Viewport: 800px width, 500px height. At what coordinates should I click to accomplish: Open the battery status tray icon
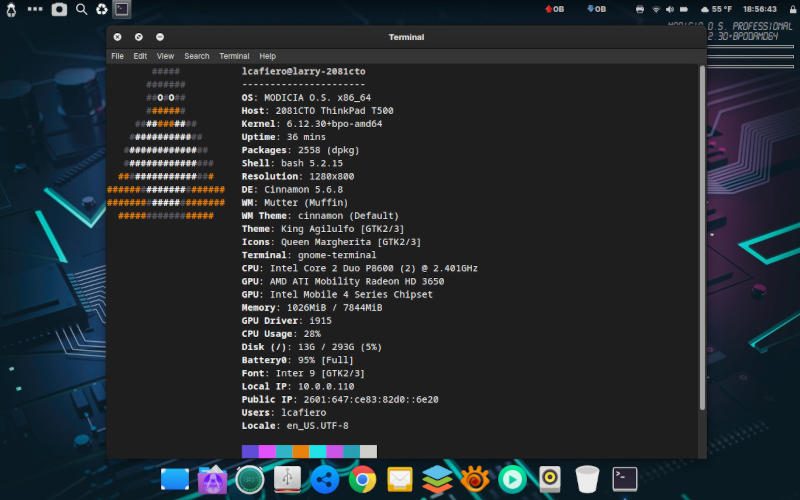click(684, 9)
